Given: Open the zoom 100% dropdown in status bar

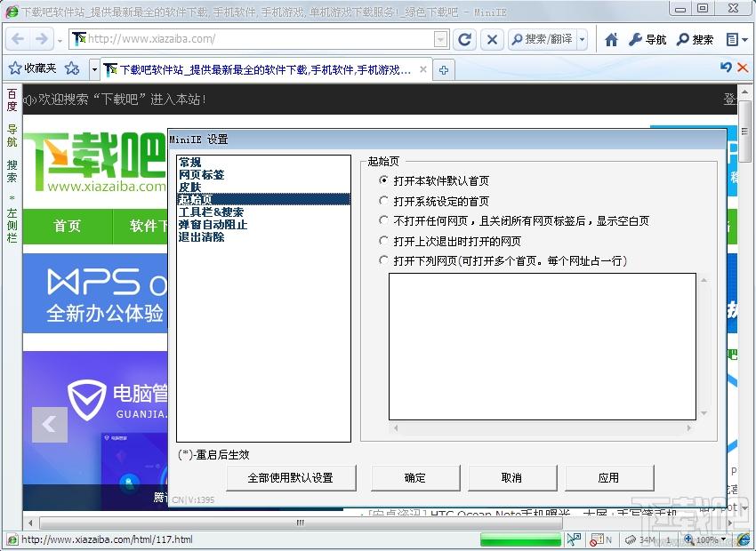Looking at the screenshot, I should tap(722, 539).
